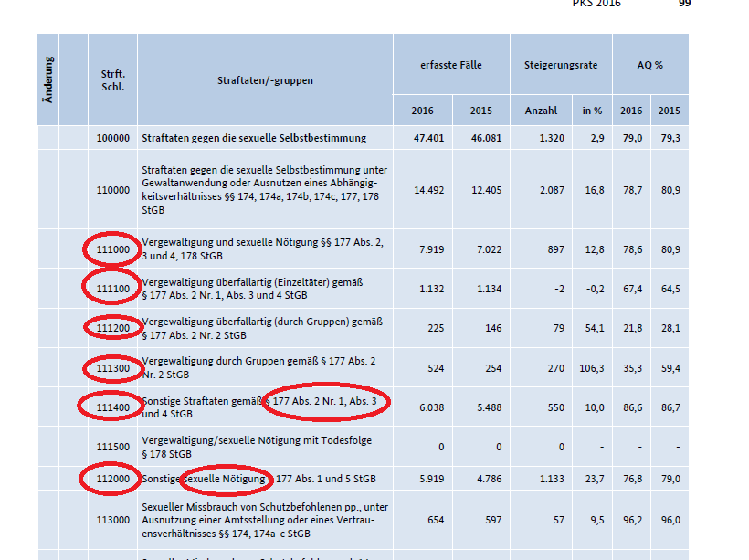This screenshot has height=560, width=749.
Task: Click the percentage '2,9'
Action: coord(597,138)
